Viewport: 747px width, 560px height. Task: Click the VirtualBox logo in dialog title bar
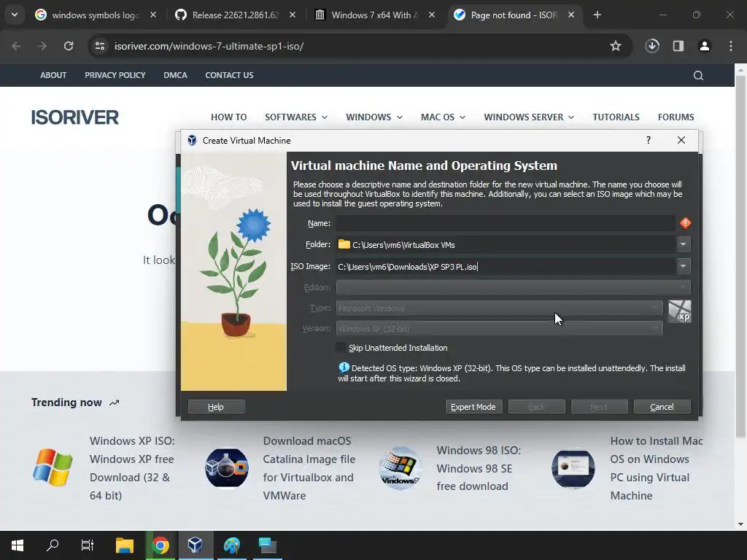click(192, 141)
